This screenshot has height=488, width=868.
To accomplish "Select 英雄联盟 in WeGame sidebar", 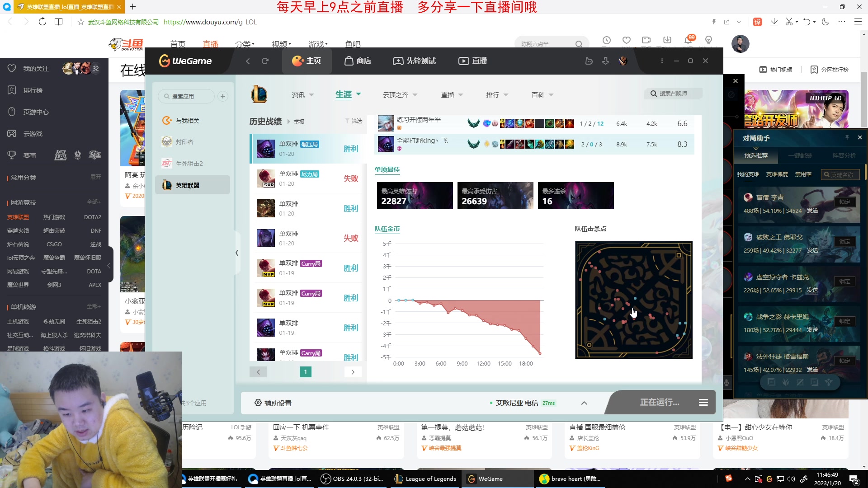I will point(193,185).
